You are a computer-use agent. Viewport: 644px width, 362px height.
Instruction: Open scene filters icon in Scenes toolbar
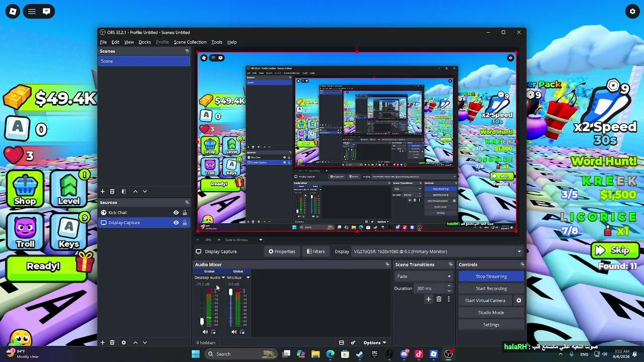pyautogui.click(x=124, y=192)
